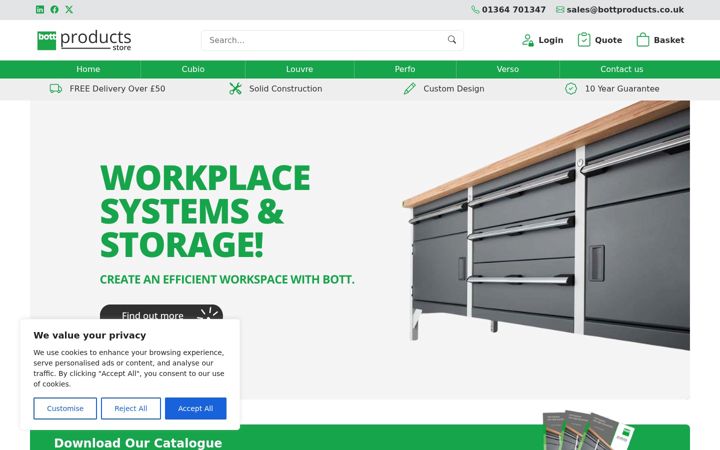Click the WORKPLACE SYSTEMS & STORAGE! heading
The height and width of the screenshot is (450, 720).
(x=205, y=211)
